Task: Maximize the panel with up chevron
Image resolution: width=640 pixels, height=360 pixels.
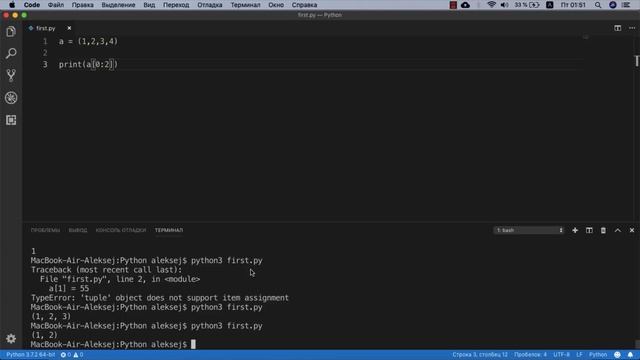Action: pyautogui.click(x=618, y=230)
